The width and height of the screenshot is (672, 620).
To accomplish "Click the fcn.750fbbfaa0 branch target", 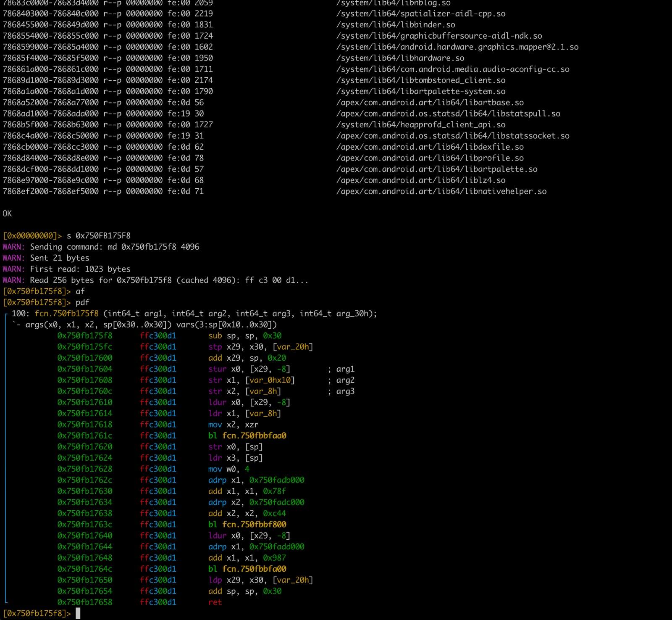I will [x=254, y=435].
